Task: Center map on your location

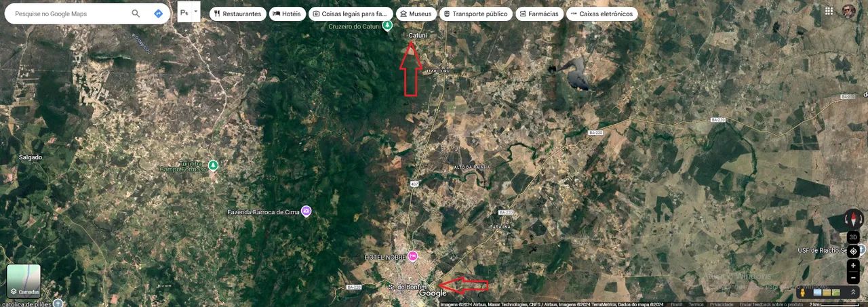Action: click(x=853, y=251)
